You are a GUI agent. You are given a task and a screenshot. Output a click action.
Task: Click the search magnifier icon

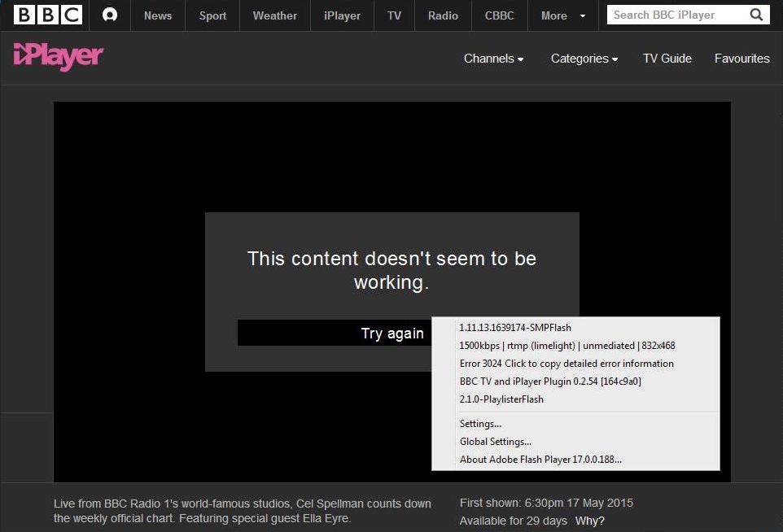[x=756, y=15]
